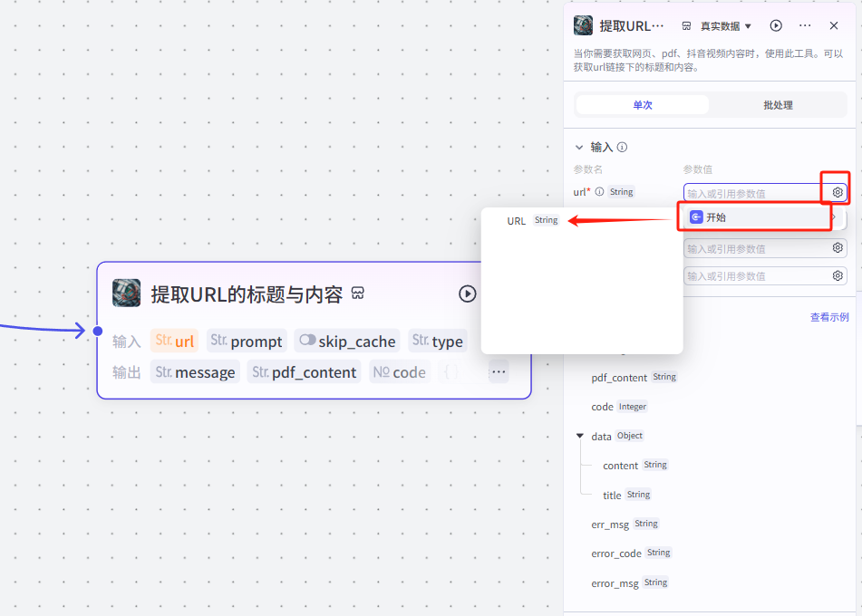Screen dimensions: 862x616
Task: Click the 开始 node icon in reference list
Action: [x=696, y=217]
